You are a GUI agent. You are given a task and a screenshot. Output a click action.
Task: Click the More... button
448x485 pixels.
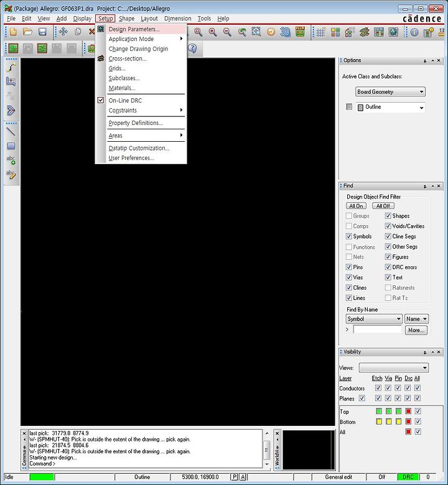tap(416, 330)
